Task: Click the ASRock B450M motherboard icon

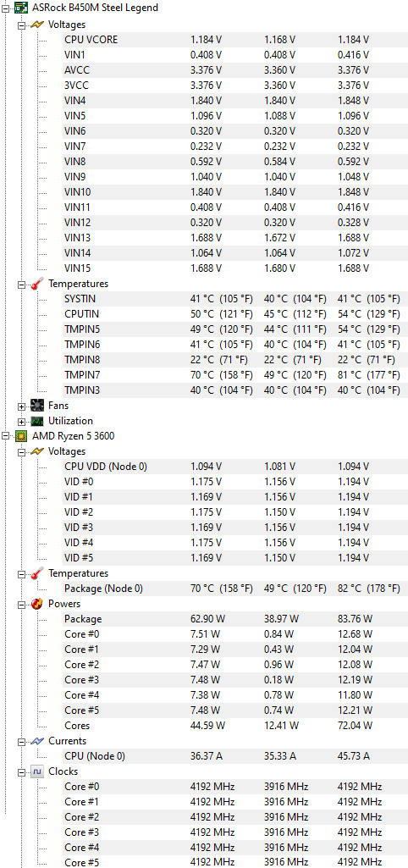Action: pyautogui.click(x=21, y=8)
